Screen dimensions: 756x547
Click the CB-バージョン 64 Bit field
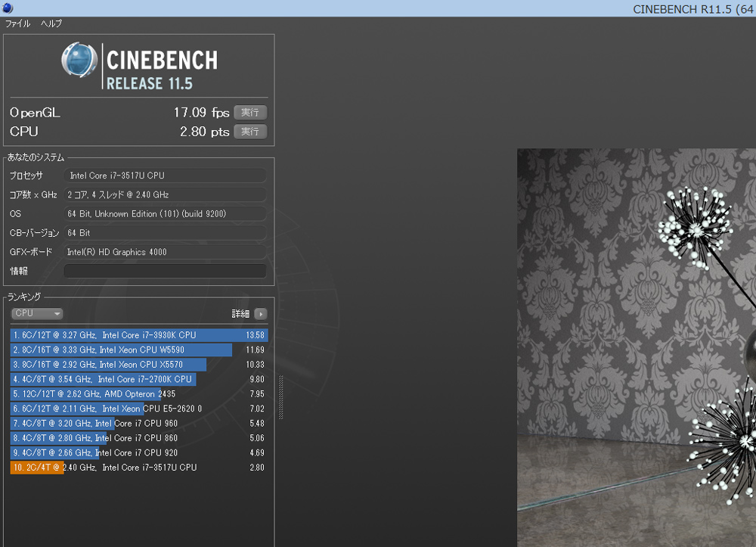[165, 232]
